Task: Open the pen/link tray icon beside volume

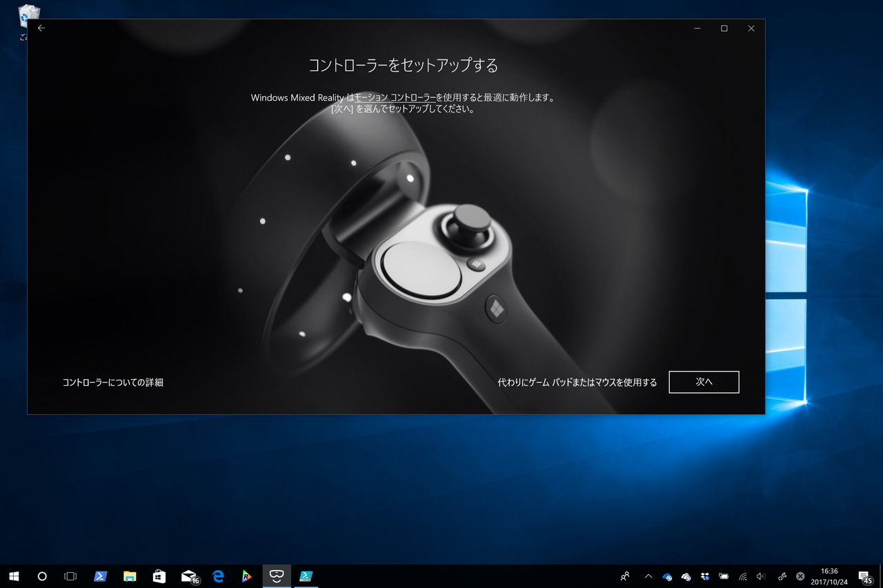Action: (x=782, y=576)
